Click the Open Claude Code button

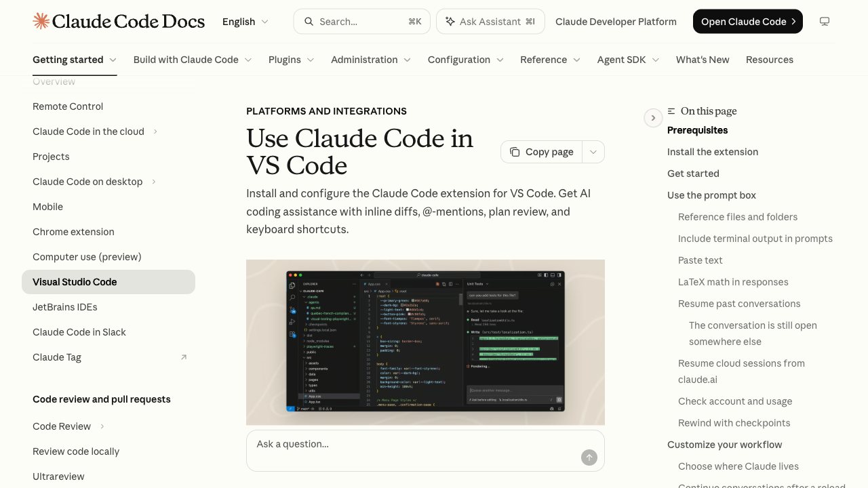[x=748, y=22]
